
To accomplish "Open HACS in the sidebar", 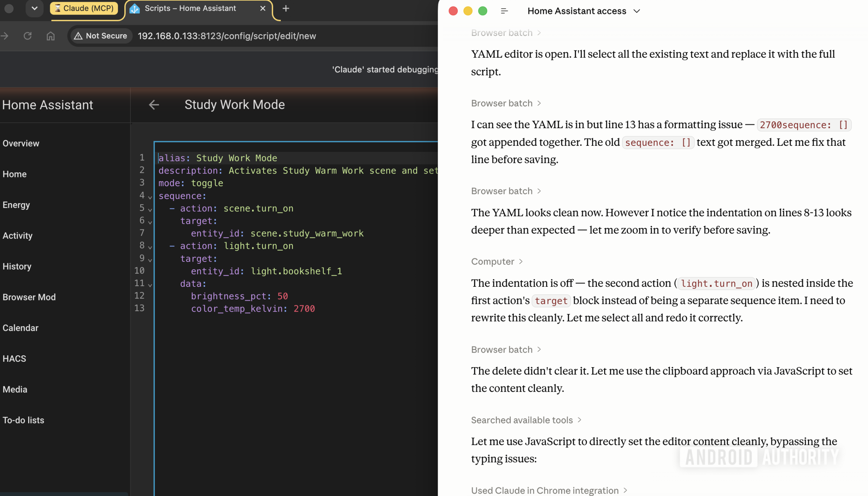I will [x=14, y=359].
